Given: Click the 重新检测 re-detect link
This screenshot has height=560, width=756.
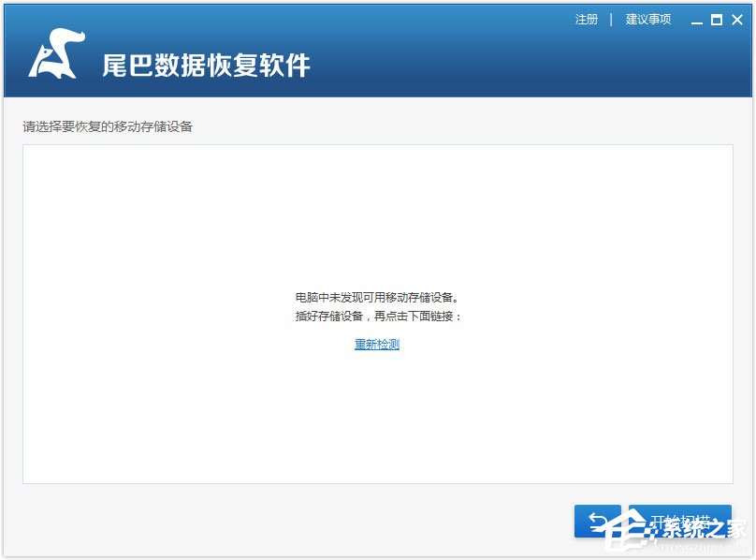Looking at the screenshot, I should pyautogui.click(x=377, y=345).
